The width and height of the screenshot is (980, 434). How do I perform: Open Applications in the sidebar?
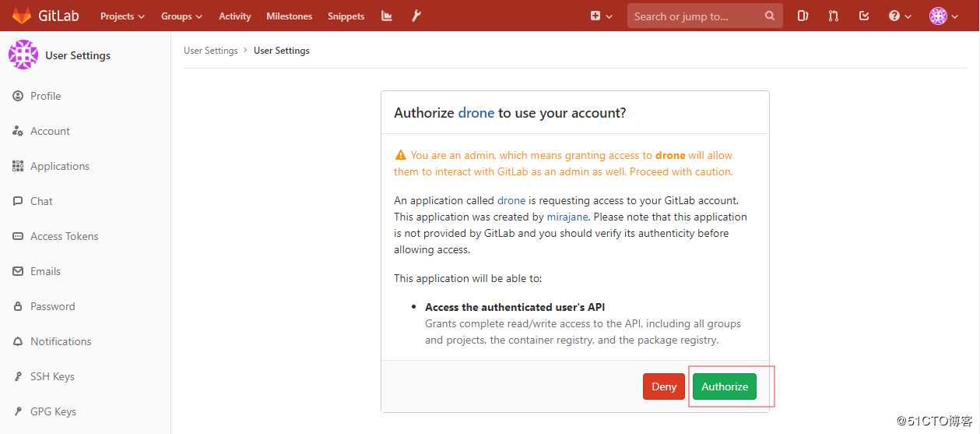click(60, 166)
